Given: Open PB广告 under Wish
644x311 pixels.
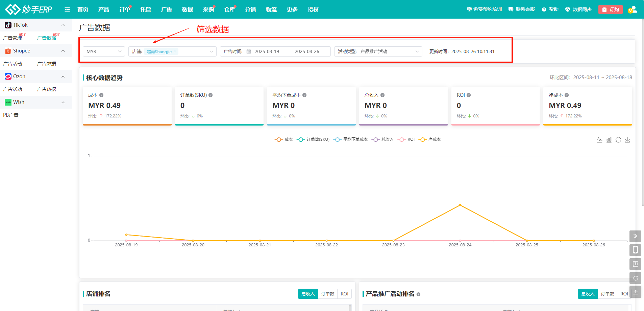Looking at the screenshot, I should pyautogui.click(x=11, y=115).
